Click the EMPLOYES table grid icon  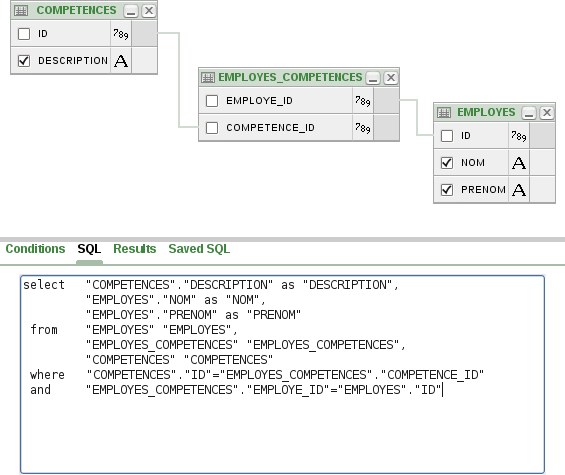coord(444,113)
